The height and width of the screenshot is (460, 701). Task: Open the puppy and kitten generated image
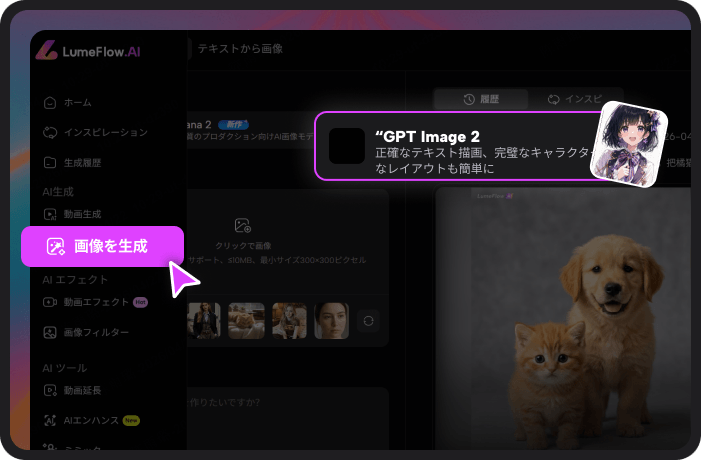click(563, 318)
